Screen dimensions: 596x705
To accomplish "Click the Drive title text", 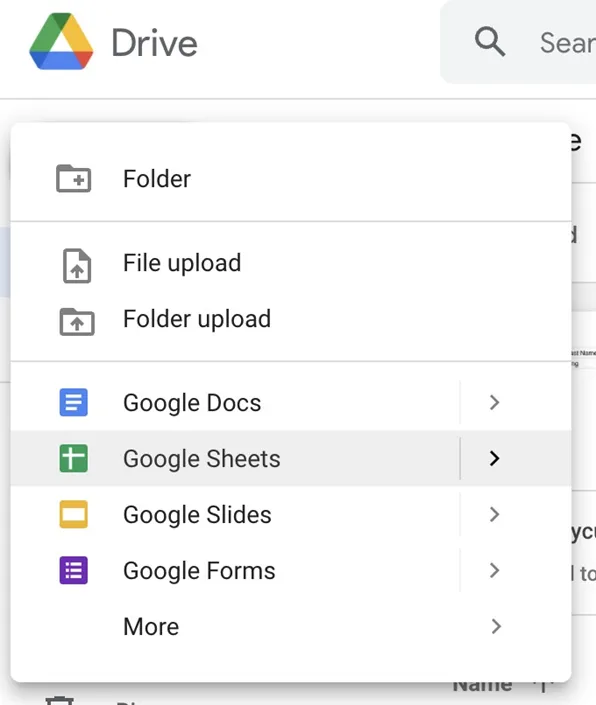I will (154, 43).
